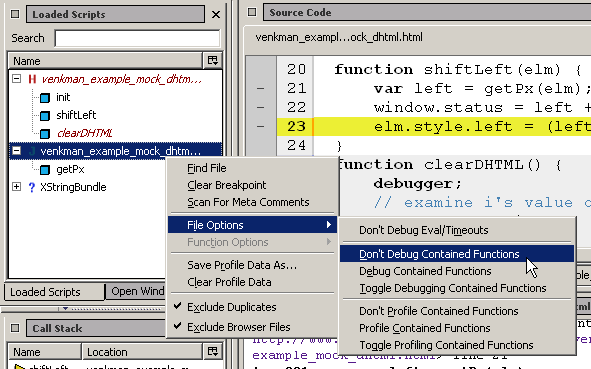The height and width of the screenshot is (369, 591).
Task: Select Debug Contained Functions
Action: click(x=457, y=271)
